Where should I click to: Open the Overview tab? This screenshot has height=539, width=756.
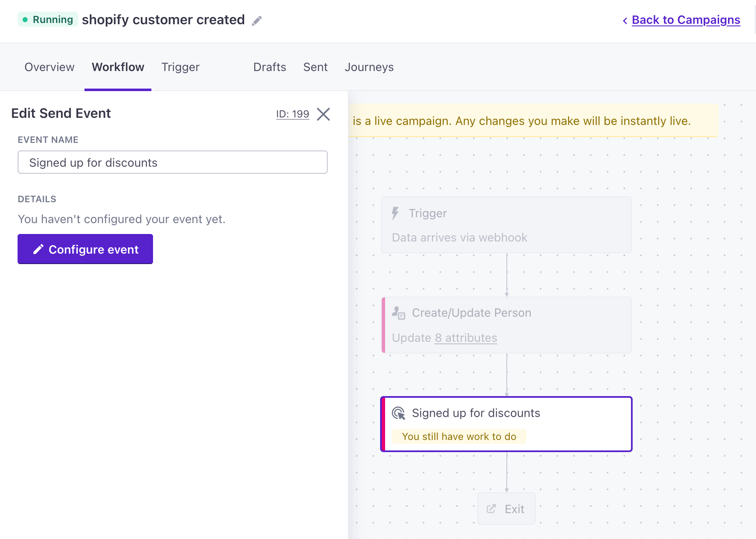(49, 67)
